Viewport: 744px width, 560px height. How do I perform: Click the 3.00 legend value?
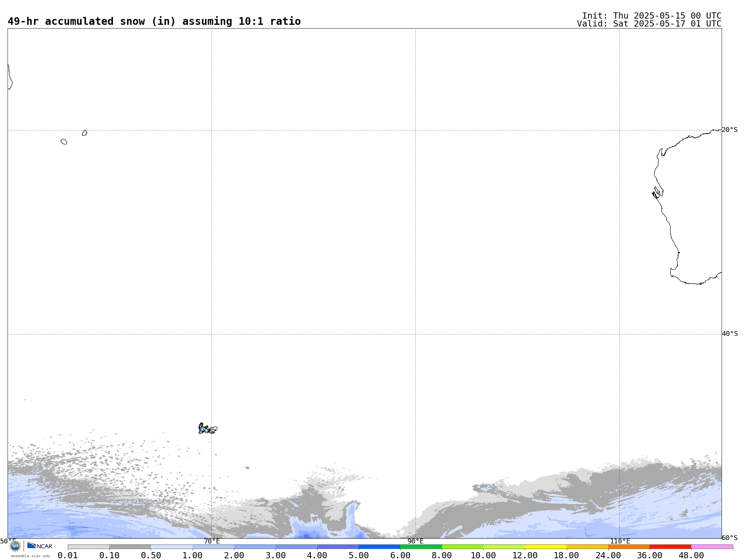(x=276, y=555)
